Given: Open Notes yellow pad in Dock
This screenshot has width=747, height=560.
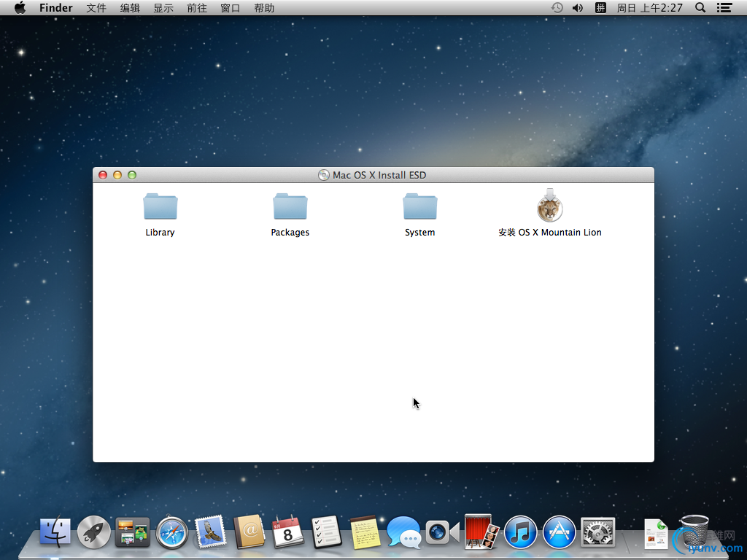Looking at the screenshot, I should [365, 532].
